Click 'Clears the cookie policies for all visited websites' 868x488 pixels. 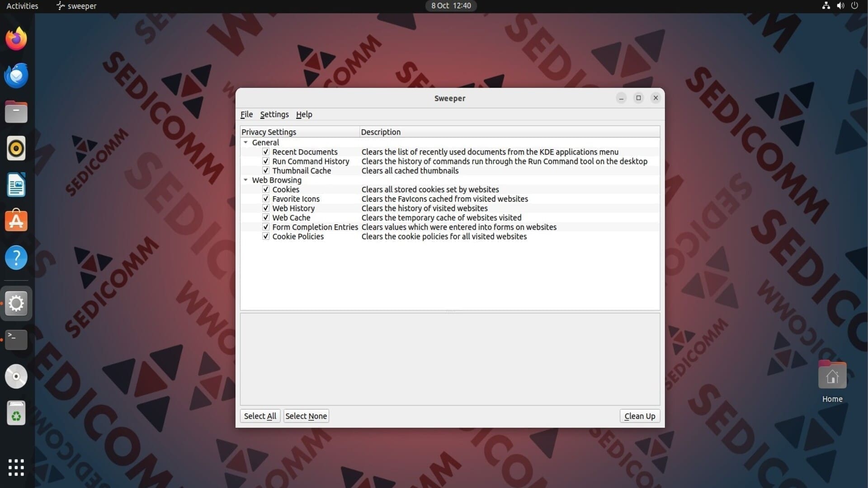(x=444, y=236)
